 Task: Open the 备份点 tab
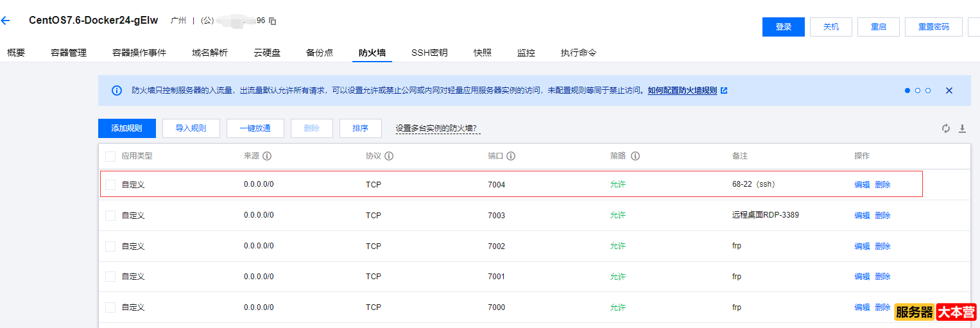pos(320,53)
